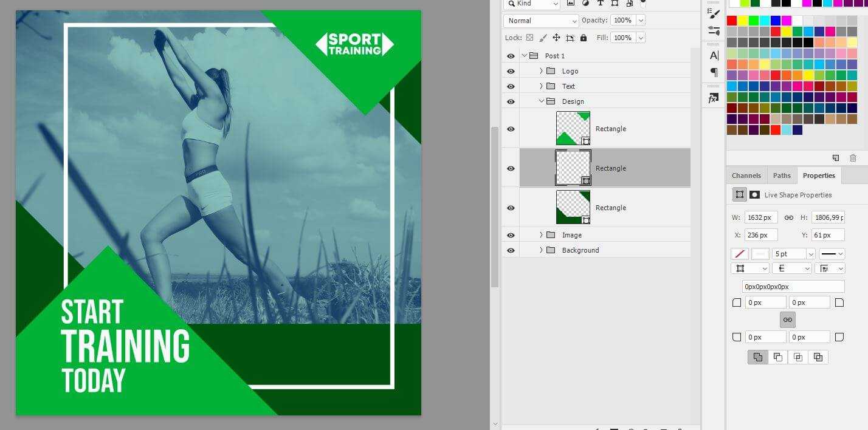Screen dimensions: 868x430
Task: Hide the Image group layer
Action: tap(511, 235)
